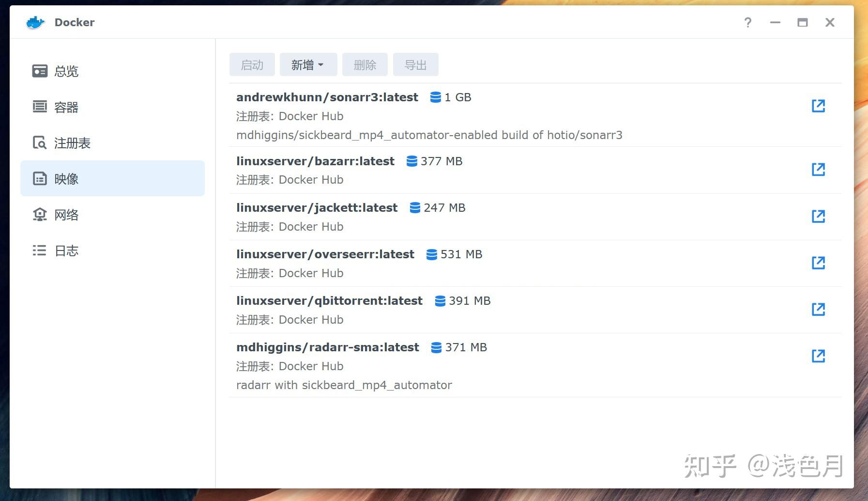Open external link for linuxserver/bazarr image

[818, 169]
